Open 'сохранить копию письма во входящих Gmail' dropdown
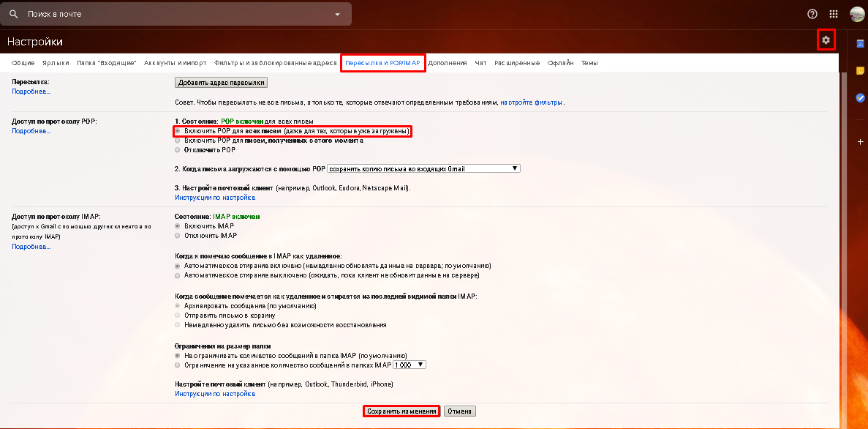This screenshot has width=868, height=429. tap(424, 168)
